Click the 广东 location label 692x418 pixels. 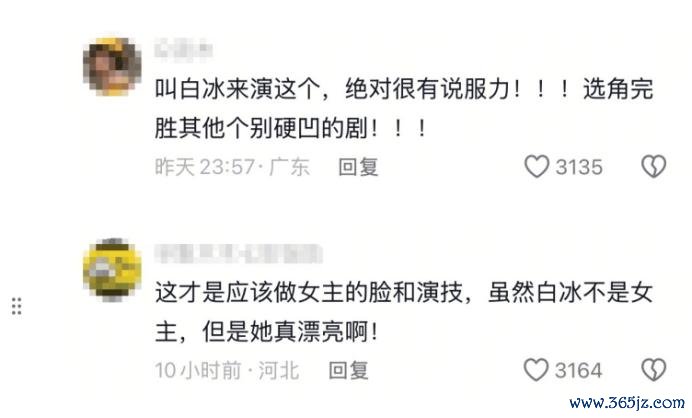pyautogui.click(x=289, y=167)
